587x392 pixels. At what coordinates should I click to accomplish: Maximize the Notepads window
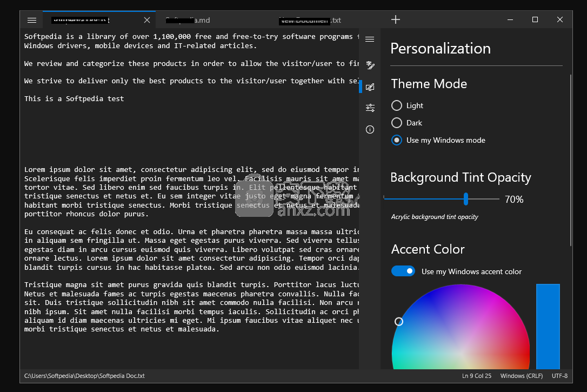pos(535,19)
